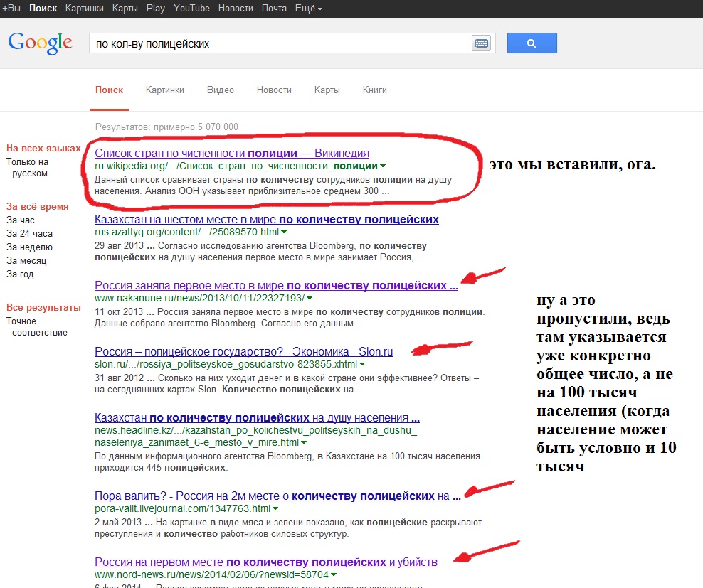
Task: Select the red Поиск results tab
Action: pyautogui.click(x=109, y=90)
